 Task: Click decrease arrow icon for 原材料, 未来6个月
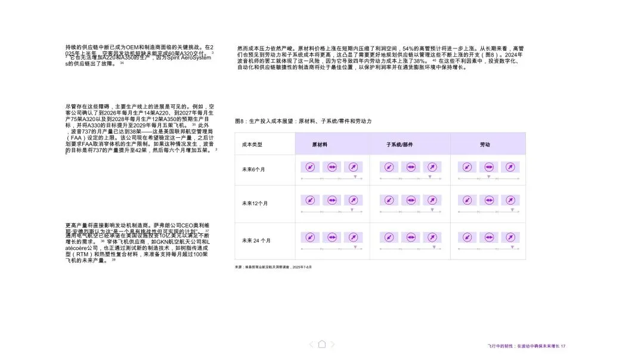click(310, 167)
